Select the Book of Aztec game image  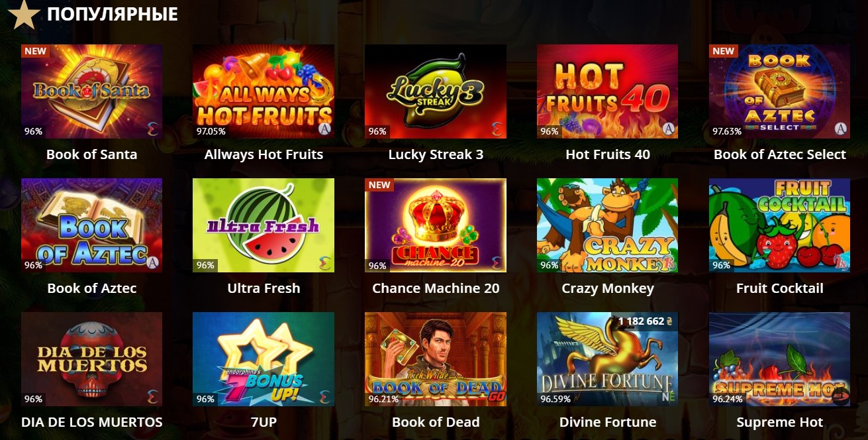coord(91,225)
